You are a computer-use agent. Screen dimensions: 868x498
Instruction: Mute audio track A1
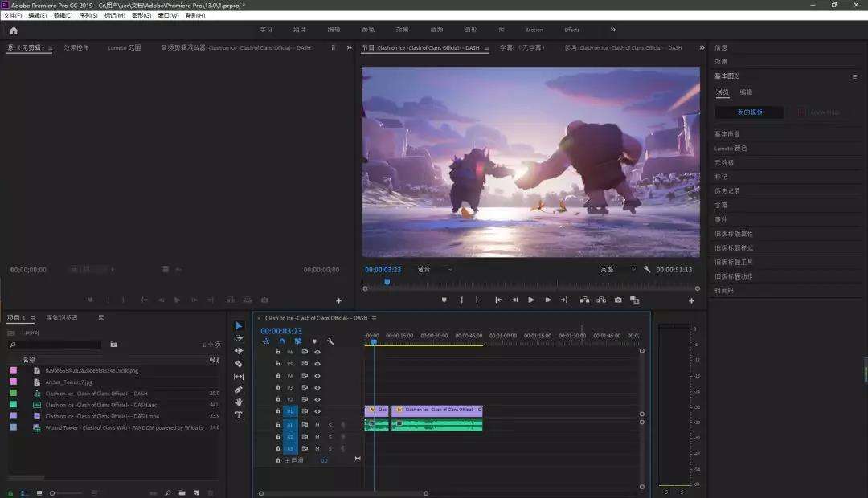[317, 425]
